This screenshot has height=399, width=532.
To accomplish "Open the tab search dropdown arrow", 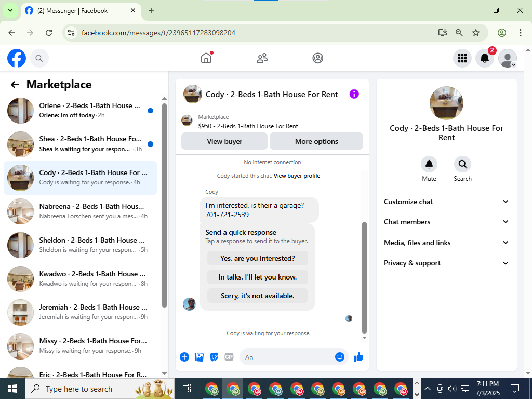I will tap(10, 10).
